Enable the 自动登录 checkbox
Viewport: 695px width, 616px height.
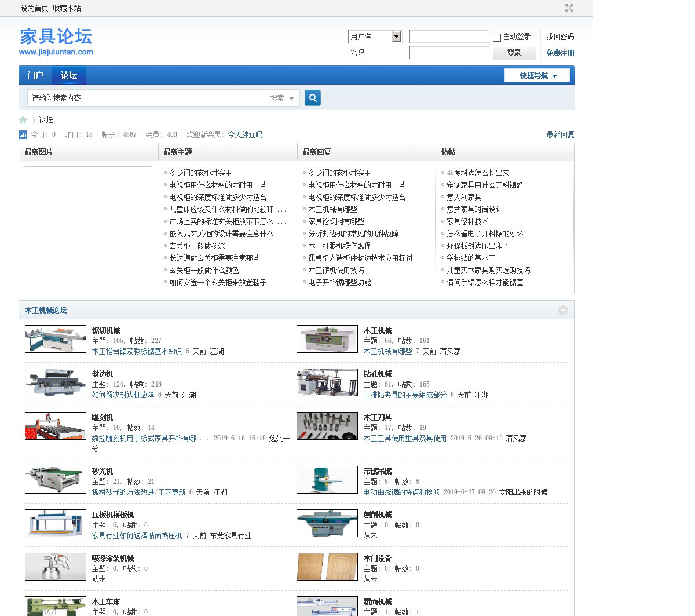pos(497,37)
